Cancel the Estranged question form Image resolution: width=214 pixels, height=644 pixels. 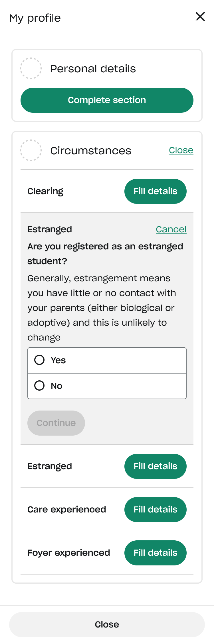(171, 229)
